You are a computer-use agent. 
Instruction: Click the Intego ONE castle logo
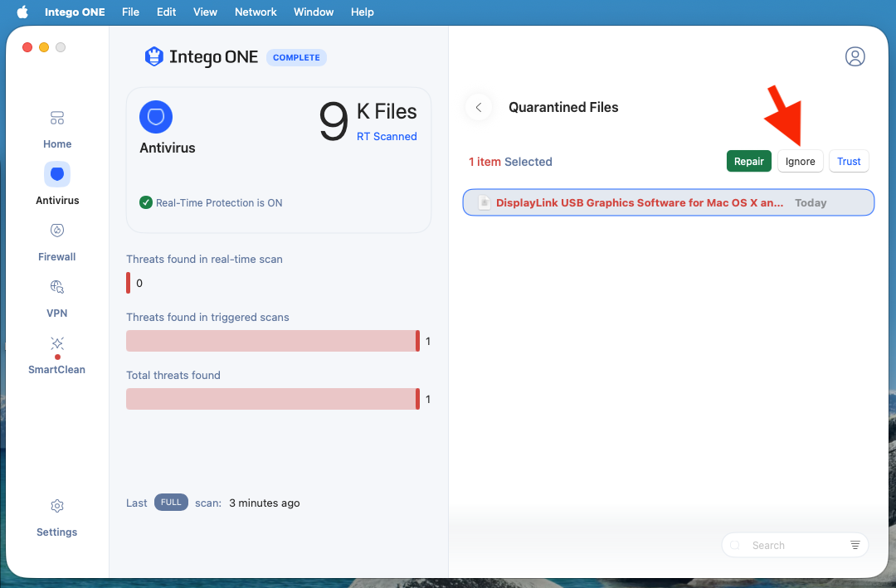154,56
